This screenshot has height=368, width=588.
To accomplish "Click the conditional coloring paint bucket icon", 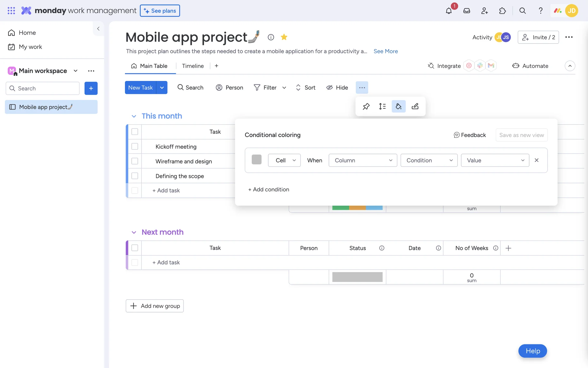I will click(398, 106).
